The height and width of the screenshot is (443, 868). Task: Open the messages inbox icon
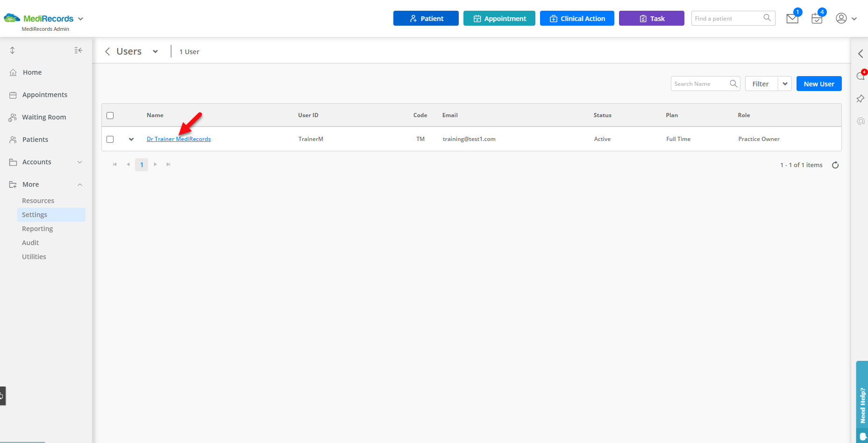pyautogui.click(x=792, y=18)
